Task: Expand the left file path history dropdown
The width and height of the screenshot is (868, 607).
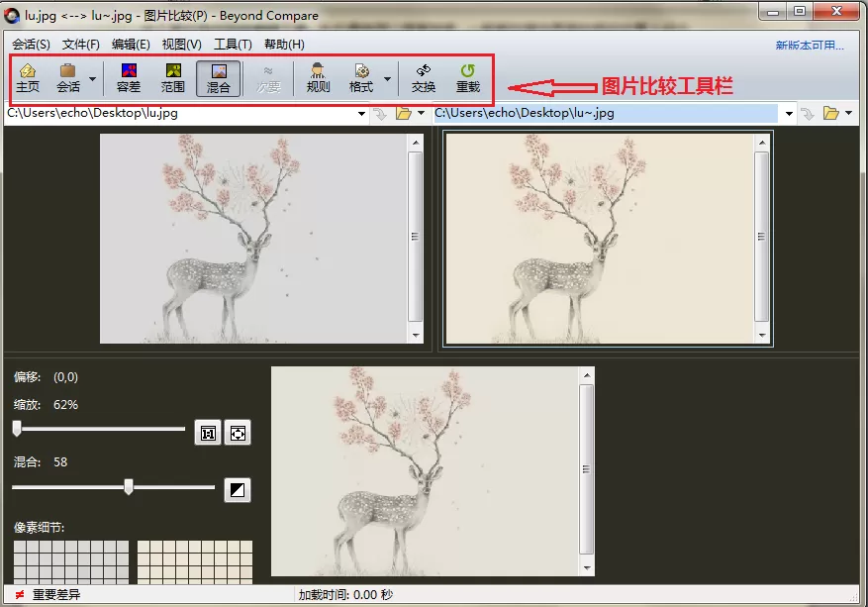Action: point(361,114)
